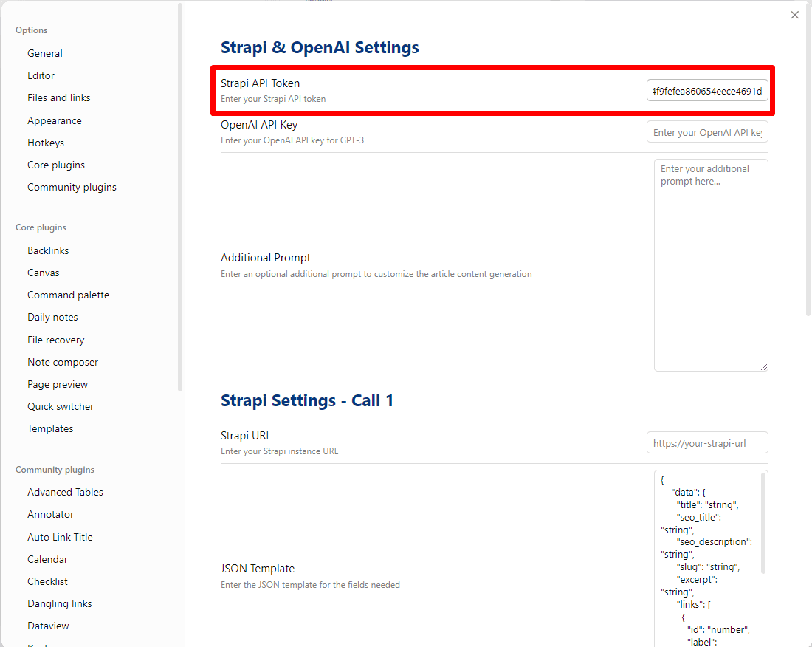Screen dimensions: 812x647
Task: Open Core plugins under Options
Action: point(56,165)
